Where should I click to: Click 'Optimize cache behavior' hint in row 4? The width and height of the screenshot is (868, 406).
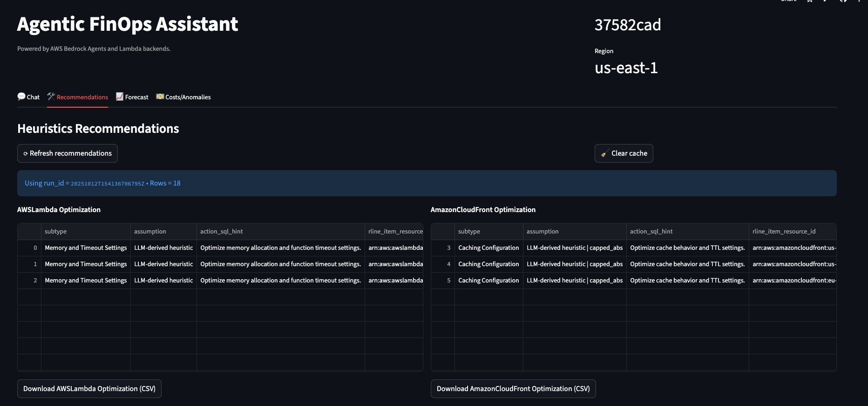[x=687, y=264]
